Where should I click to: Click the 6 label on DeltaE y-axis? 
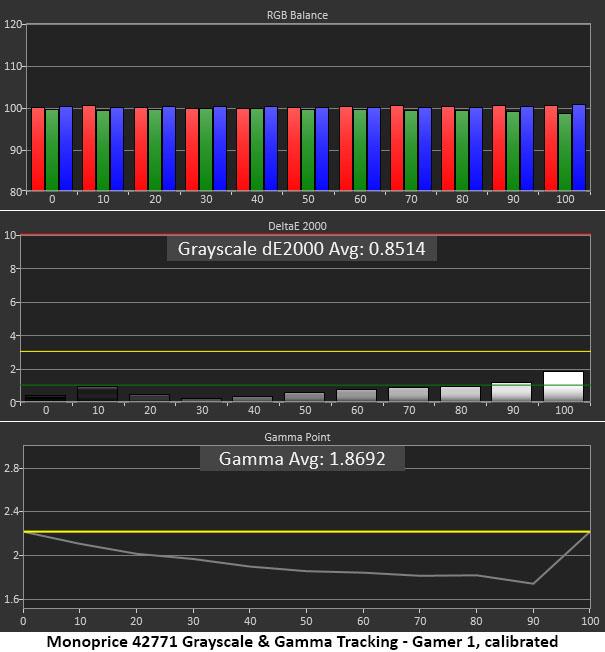pyautogui.click(x=13, y=302)
